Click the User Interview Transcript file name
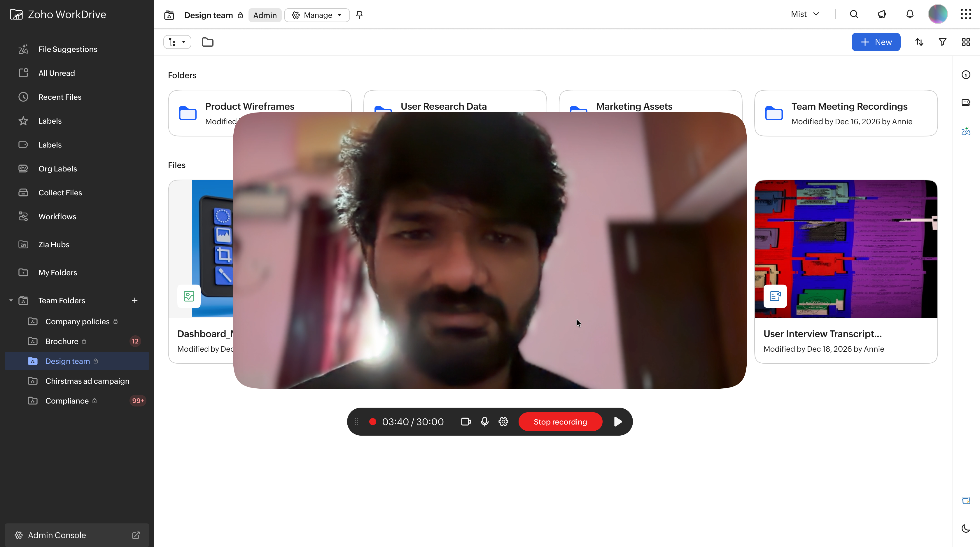Image resolution: width=980 pixels, height=547 pixels. [x=822, y=334]
